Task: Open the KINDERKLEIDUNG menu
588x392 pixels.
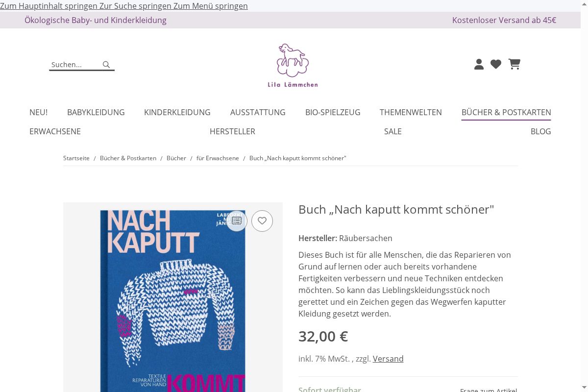Action: click(177, 112)
